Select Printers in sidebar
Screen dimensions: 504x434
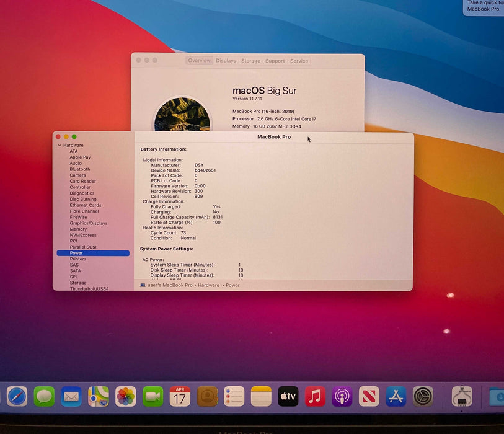coord(77,259)
